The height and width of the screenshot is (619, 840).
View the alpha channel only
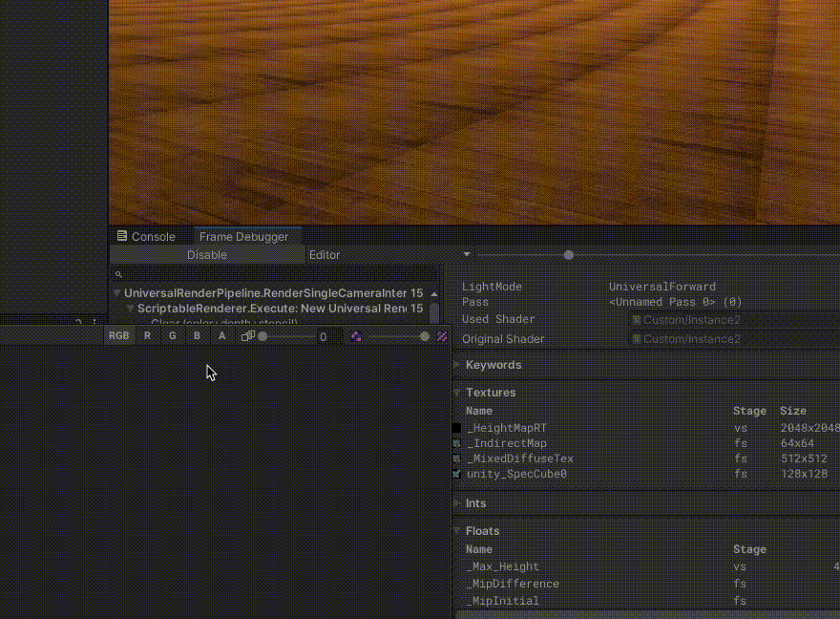221,335
